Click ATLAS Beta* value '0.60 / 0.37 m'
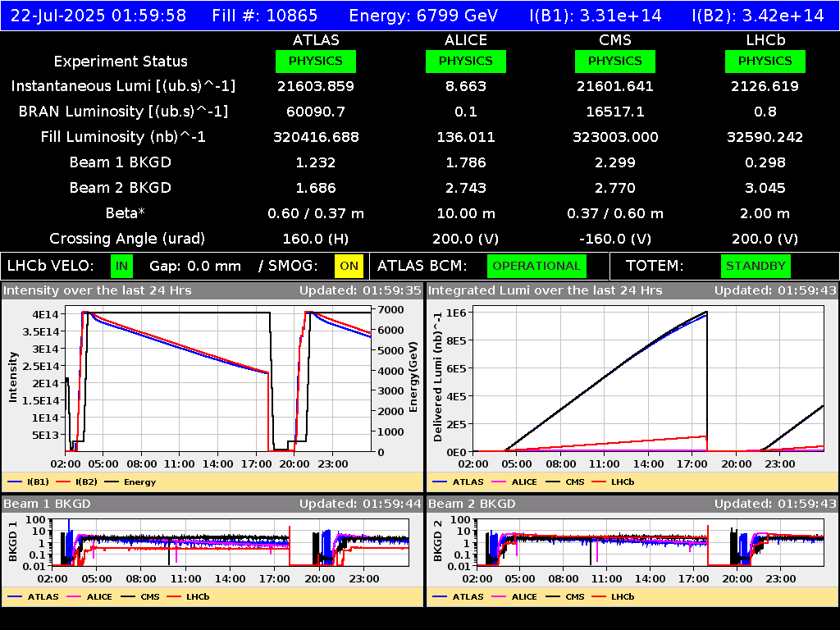 tap(316, 214)
